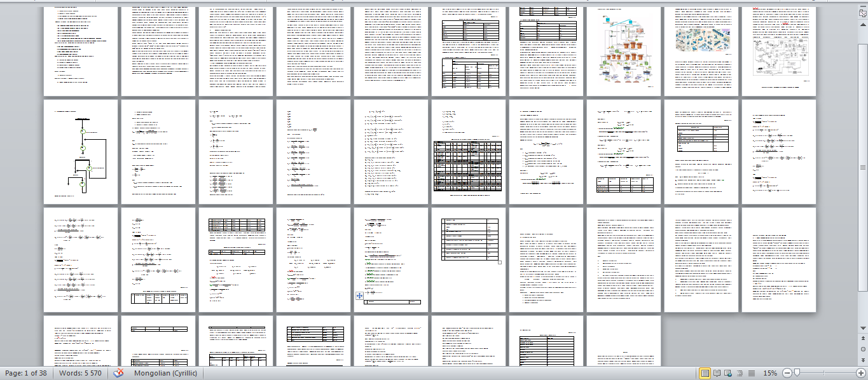Switch to Web Layout view
The image size is (868, 380).
(x=728, y=373)
